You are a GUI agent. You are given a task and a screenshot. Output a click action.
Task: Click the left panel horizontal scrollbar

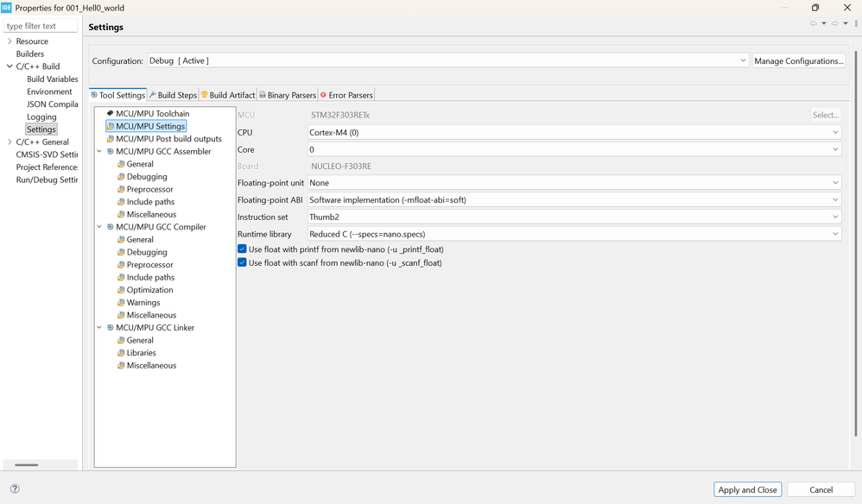tap(27, 465)
